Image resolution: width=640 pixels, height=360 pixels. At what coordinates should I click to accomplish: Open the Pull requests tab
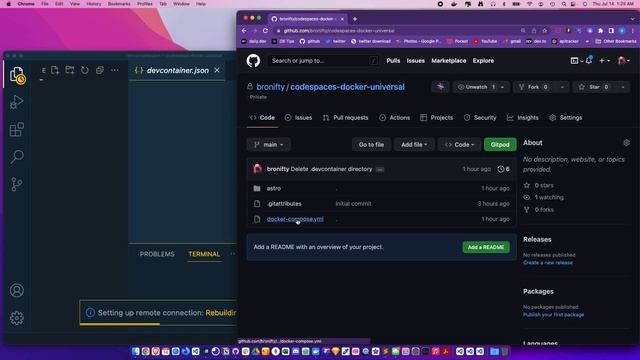pyautogui.click(x=345, y=118)
